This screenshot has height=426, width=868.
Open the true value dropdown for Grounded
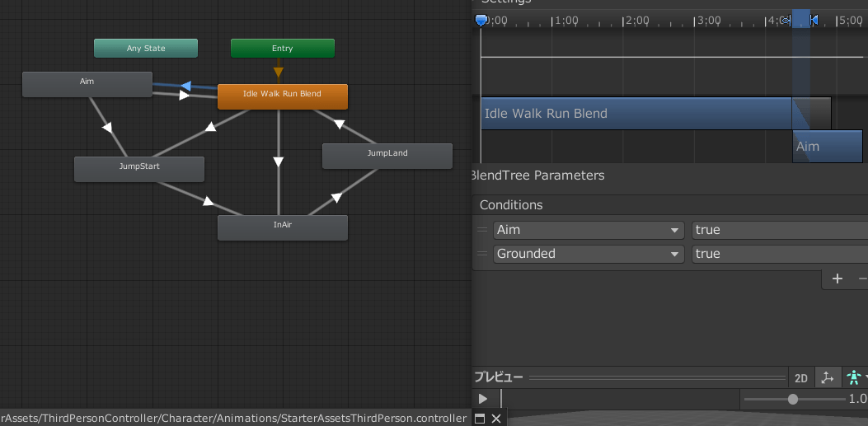[780, 254]
